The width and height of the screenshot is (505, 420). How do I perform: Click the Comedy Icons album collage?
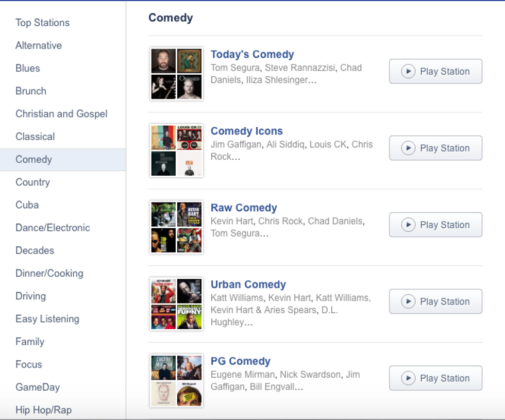[176, 150]
